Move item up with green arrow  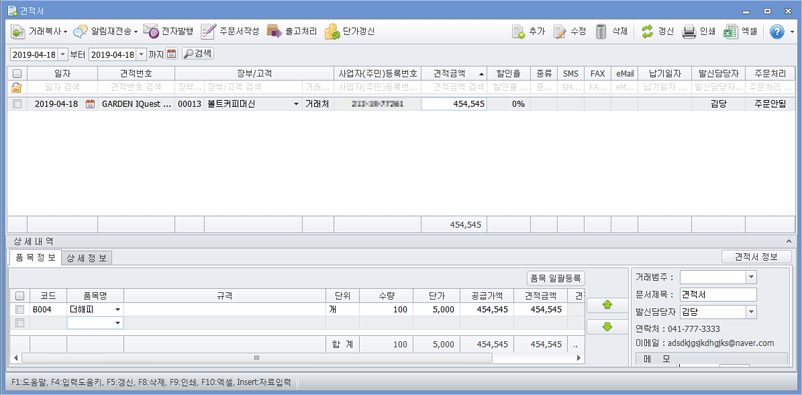[x=608, y=305]
